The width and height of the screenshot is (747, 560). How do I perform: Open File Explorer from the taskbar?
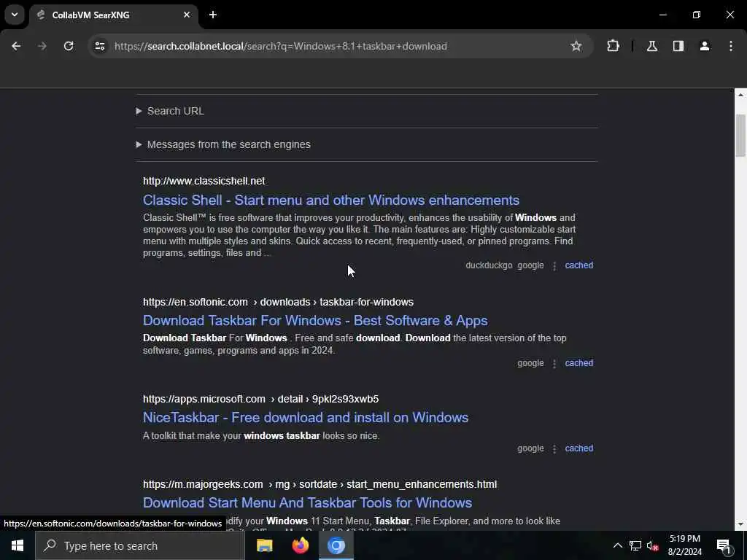(264, 545)
